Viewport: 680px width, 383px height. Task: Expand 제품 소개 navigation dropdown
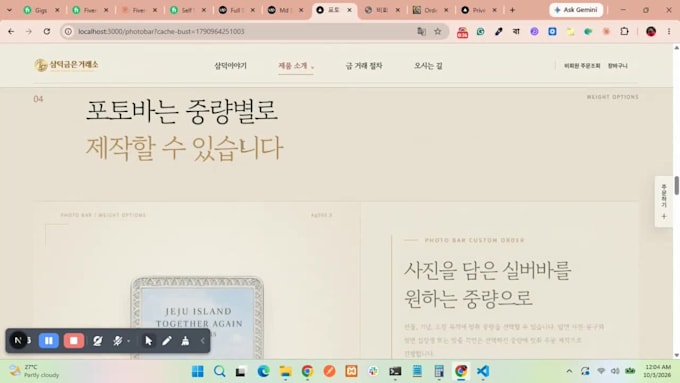coord(296,65)
